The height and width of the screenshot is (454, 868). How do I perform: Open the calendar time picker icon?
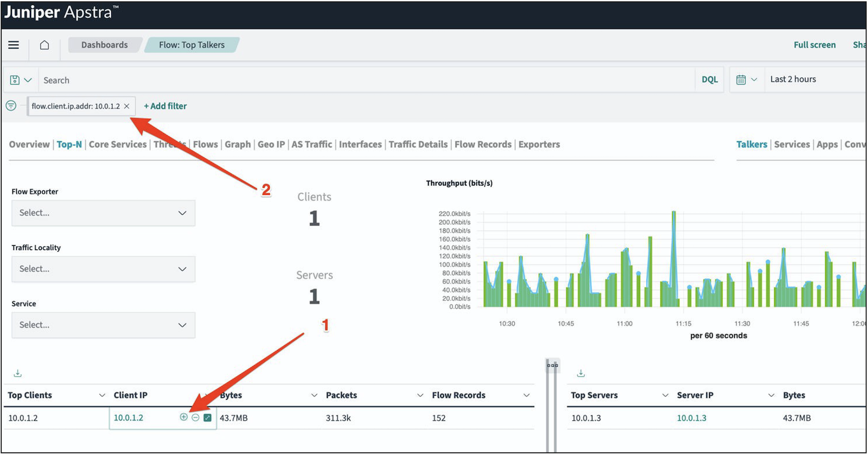[741, 80]
